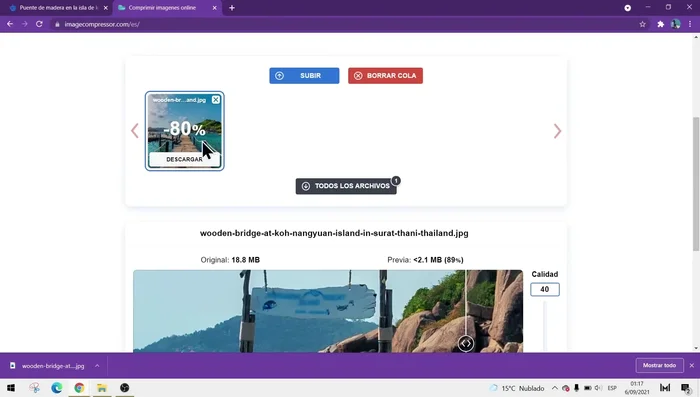This screenshot has height=397, width=700.
Task: Click the full filename wooden-bridge-at-koh-nangyuan-island text
Action: tap(334, 233)
